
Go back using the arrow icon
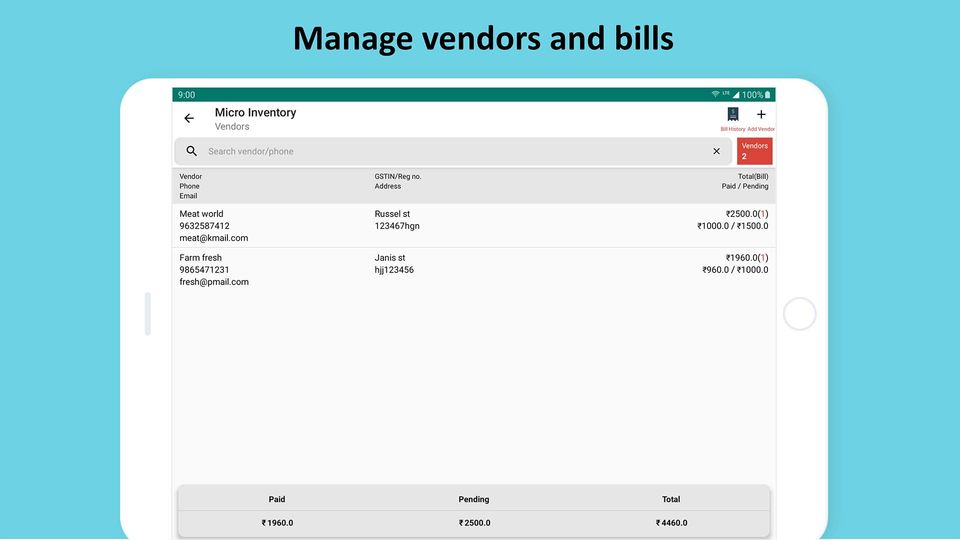pyautogui.click(x=189, y=118)
